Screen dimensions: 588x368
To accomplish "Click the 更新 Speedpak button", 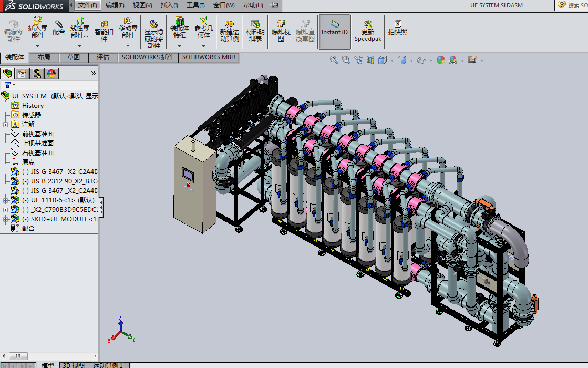I will click(368, 31).
